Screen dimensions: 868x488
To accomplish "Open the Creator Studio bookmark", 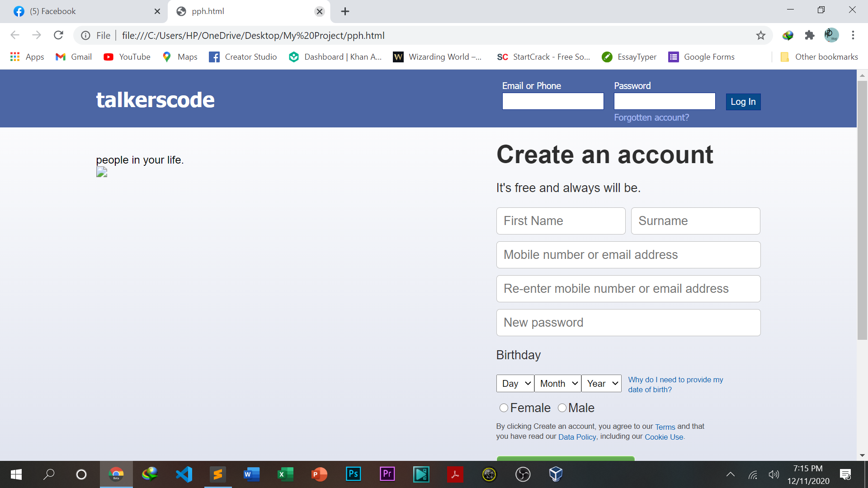I will 243,57.
